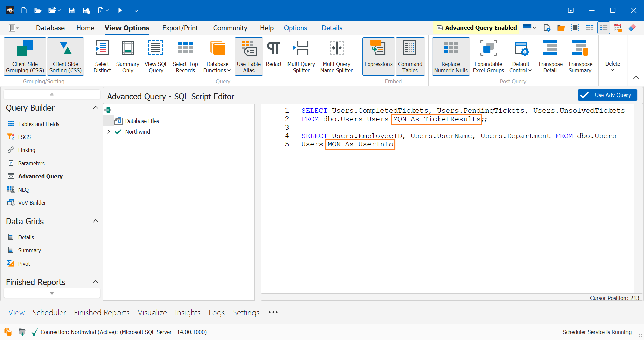Click the Expandable Excel Groups icon
Viewport: 644px width, 340px height.
[488, 48]
